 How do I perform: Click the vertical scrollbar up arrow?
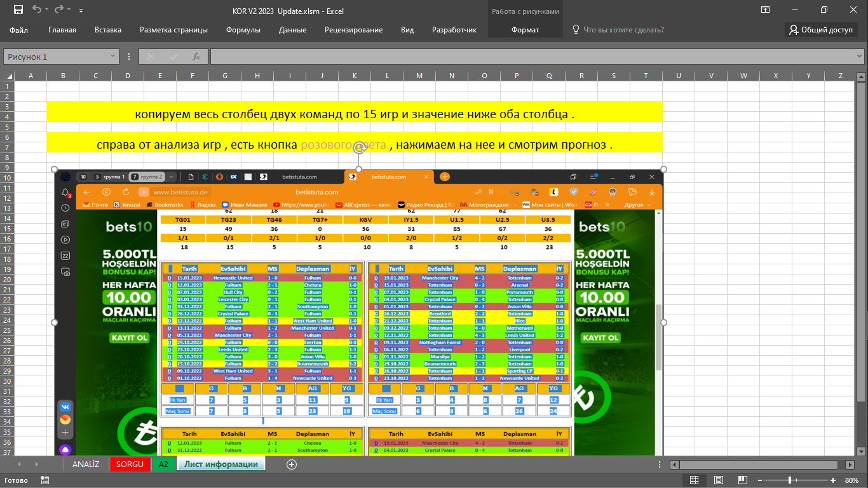(x=862, y=76)
